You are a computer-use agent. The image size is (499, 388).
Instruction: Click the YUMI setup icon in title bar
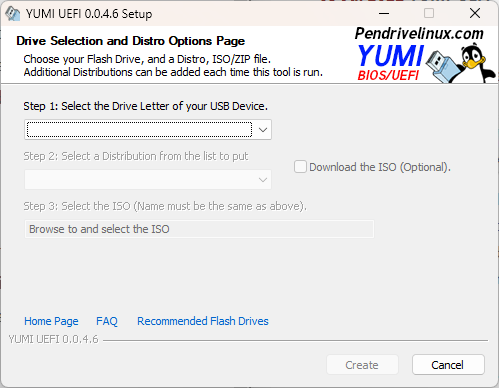pyautogui.click(x=13, y=14)
